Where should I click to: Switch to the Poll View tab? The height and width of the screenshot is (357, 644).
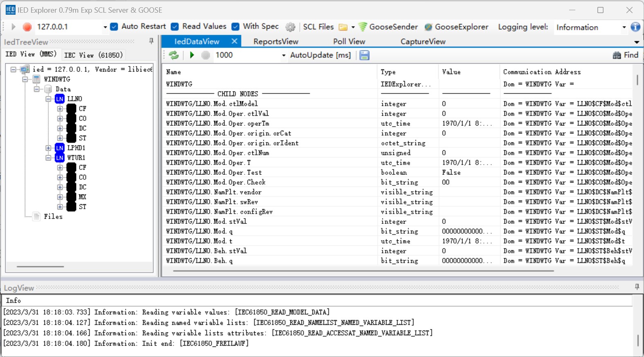point(349,42)
